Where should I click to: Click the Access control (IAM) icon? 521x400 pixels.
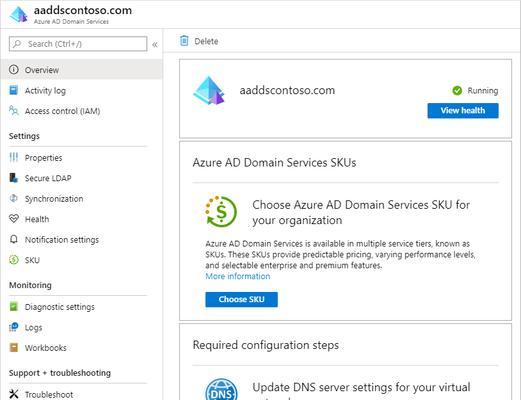14,111
